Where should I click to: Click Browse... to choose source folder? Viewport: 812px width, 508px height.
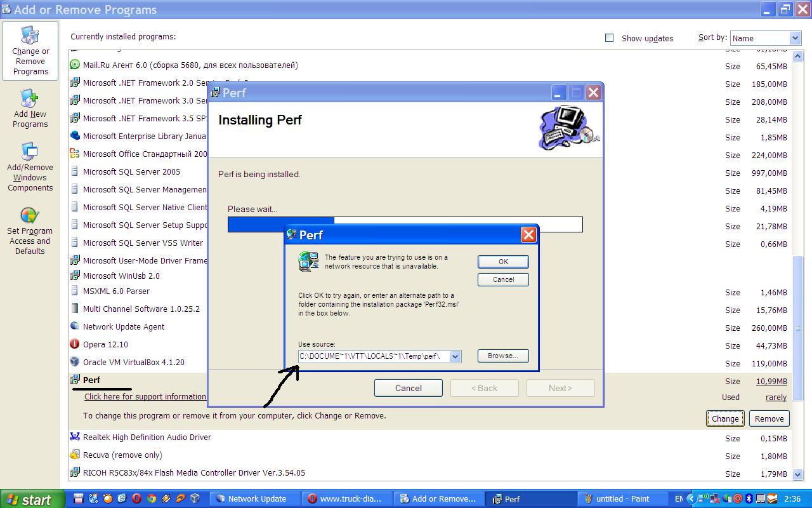(x=503, y=356)
